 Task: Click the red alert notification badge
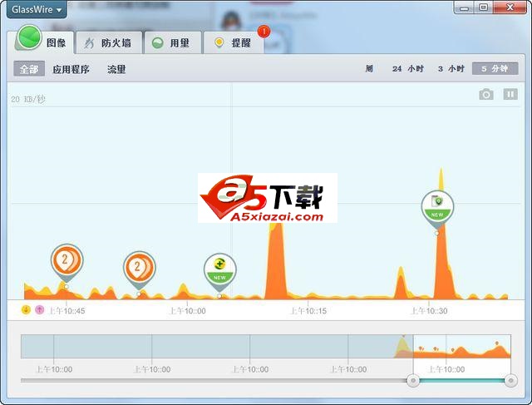click(264, 32)
